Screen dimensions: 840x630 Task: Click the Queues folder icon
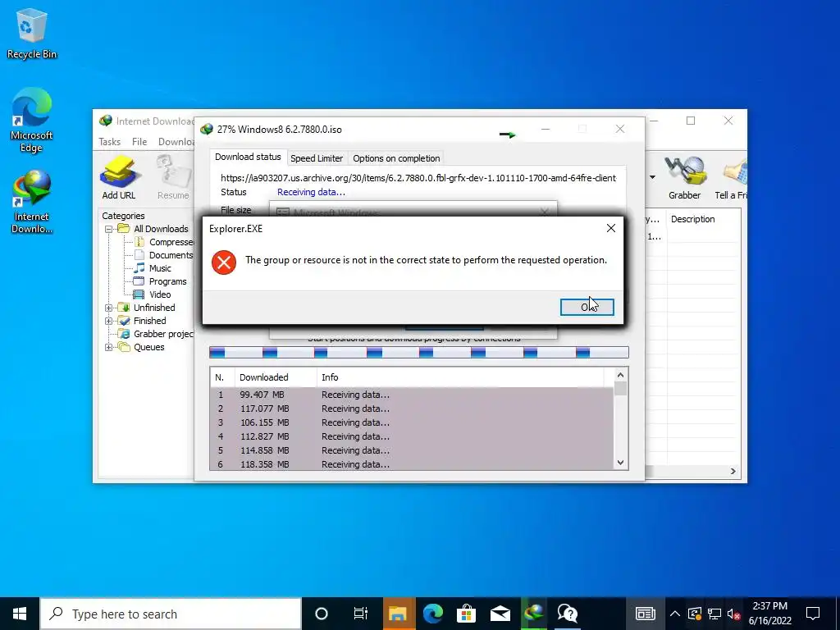pyautogui.click(x=124, y=347)
